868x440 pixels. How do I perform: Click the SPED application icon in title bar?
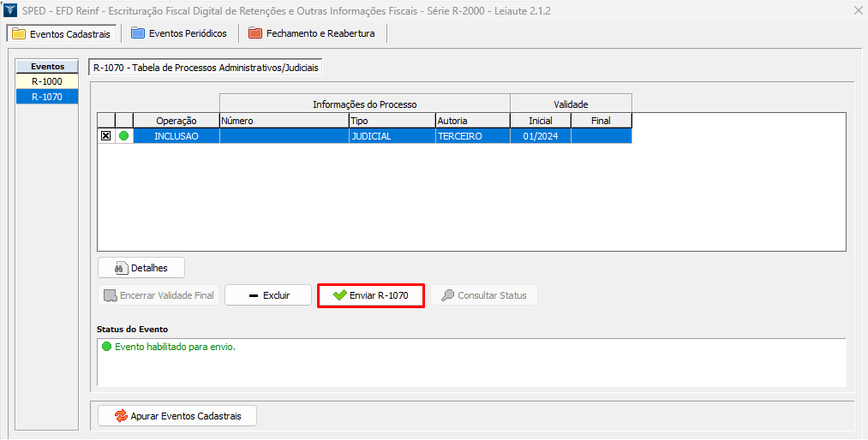click(10, 10)
